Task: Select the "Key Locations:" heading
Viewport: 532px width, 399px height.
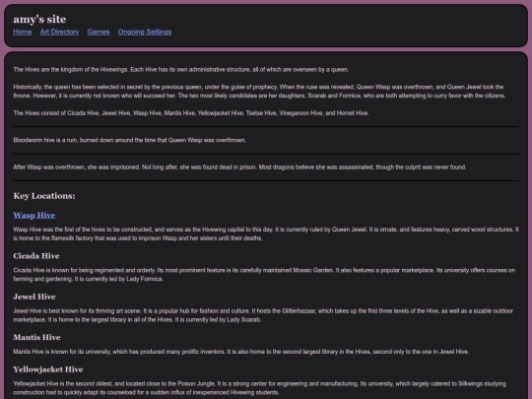Action: pyautogui.click(x=44, y=196)
